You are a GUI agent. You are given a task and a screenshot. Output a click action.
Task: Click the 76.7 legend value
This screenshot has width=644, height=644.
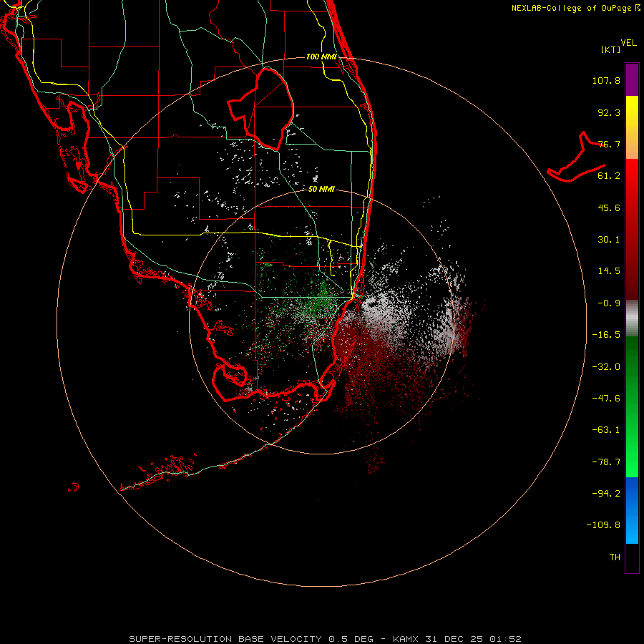click(609, 144)
